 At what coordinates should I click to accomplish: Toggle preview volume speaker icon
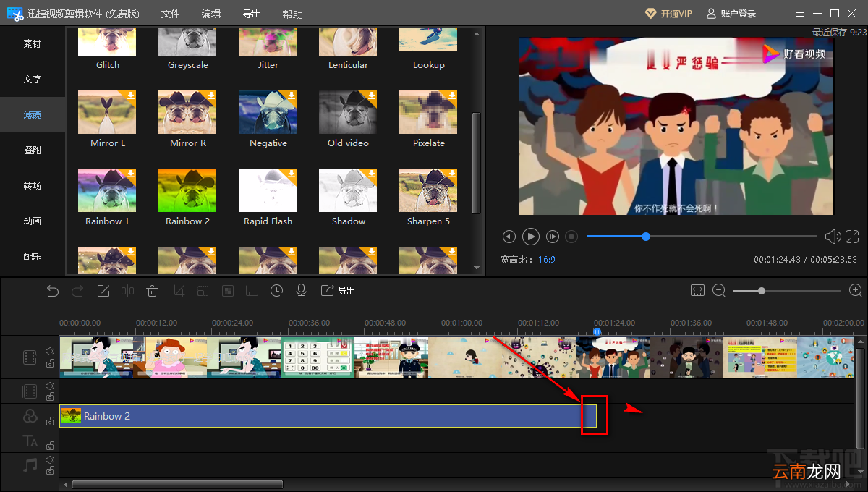833,237
